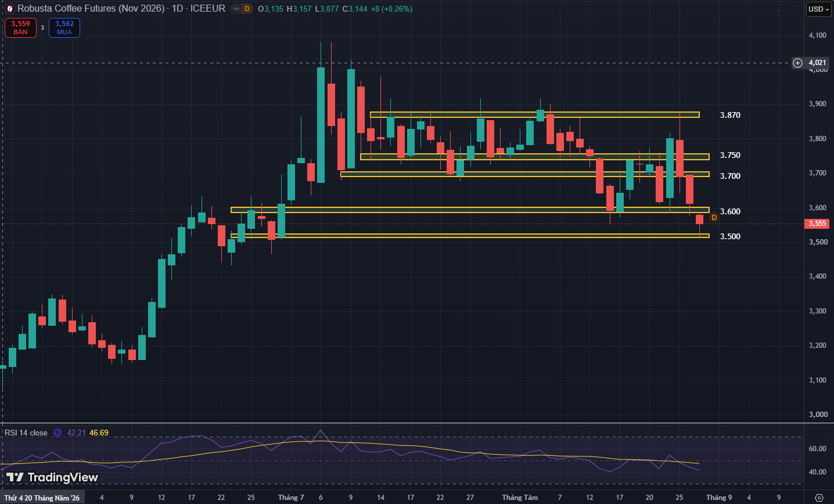Toggle the orange D delayed-data indicator

tap(247, 9)
